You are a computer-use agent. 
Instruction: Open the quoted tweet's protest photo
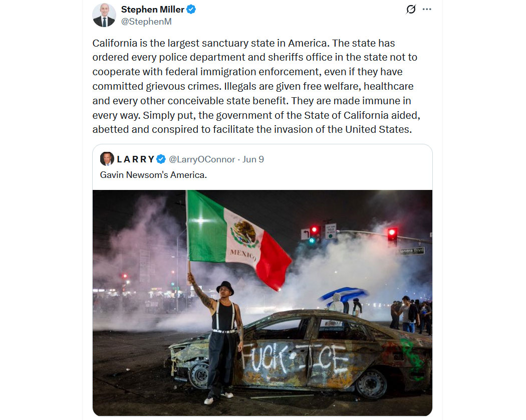point(262,303)
